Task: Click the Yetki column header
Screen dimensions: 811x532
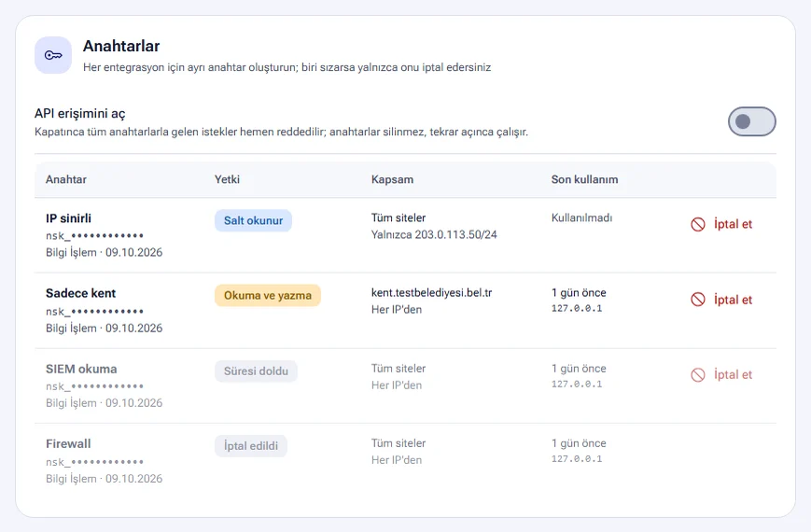Action: (x=227, y=179)
